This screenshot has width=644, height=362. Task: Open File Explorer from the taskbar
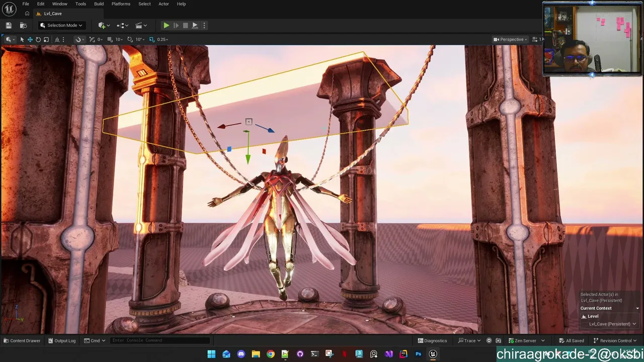256,354
